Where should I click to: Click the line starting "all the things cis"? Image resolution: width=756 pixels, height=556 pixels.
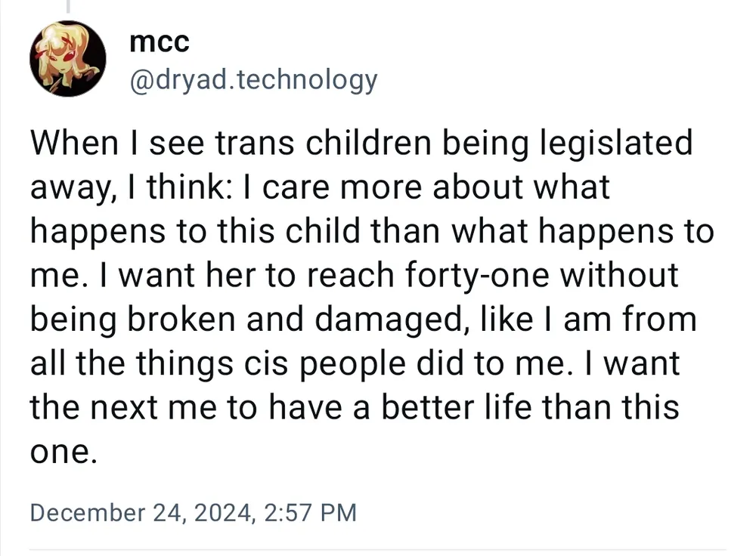[355, 364]
